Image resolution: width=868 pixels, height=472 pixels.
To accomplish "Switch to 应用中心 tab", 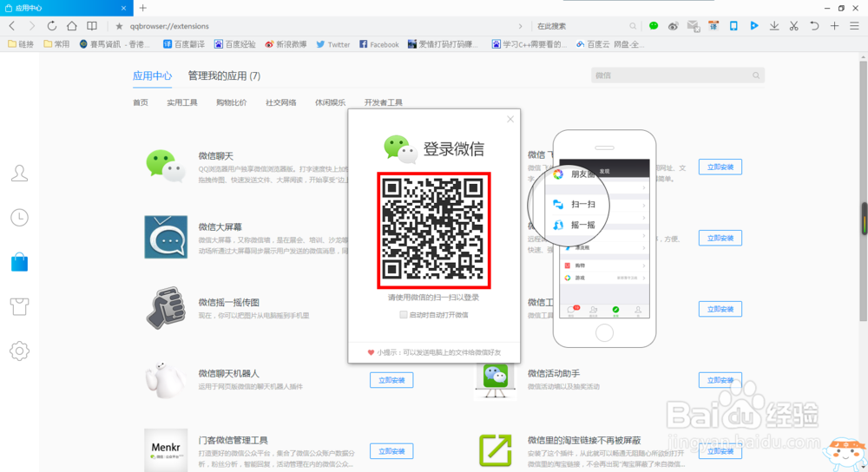I will [x=152, y=75].
